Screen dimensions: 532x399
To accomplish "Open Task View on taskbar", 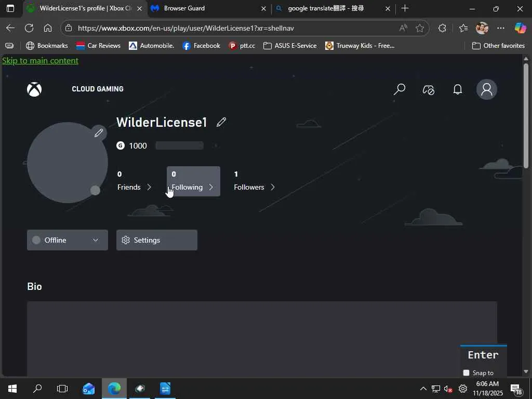I will pos(62,389).
